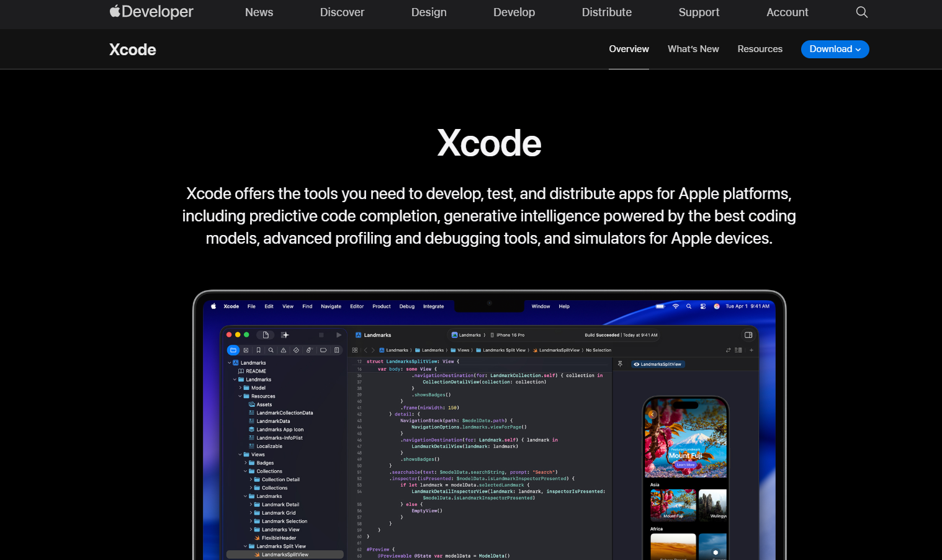The image size is (942, 560).
Task: Open the Breakpoint navigator icon
Action: [x=323, y=350]
